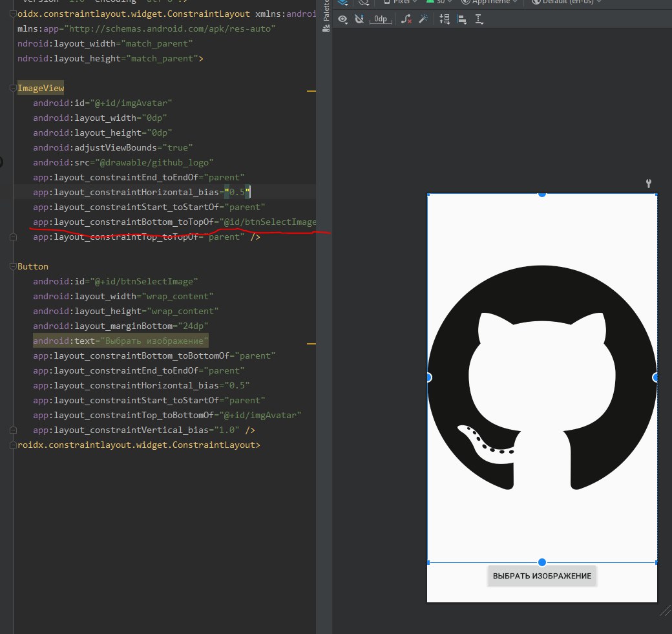Screen dimensions: 672x634
Task: Open the Palette side tab
Action: pyautogui.click(x=326, y=15)
